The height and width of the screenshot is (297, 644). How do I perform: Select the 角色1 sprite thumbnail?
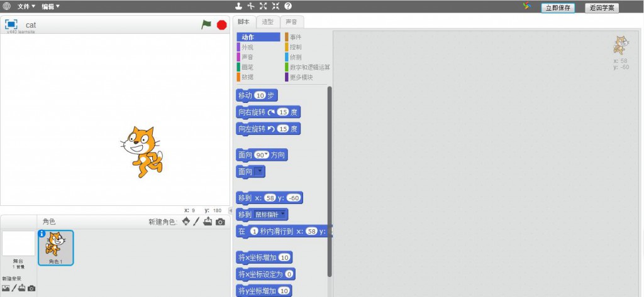pyautogui.click(x=56, y=248)
